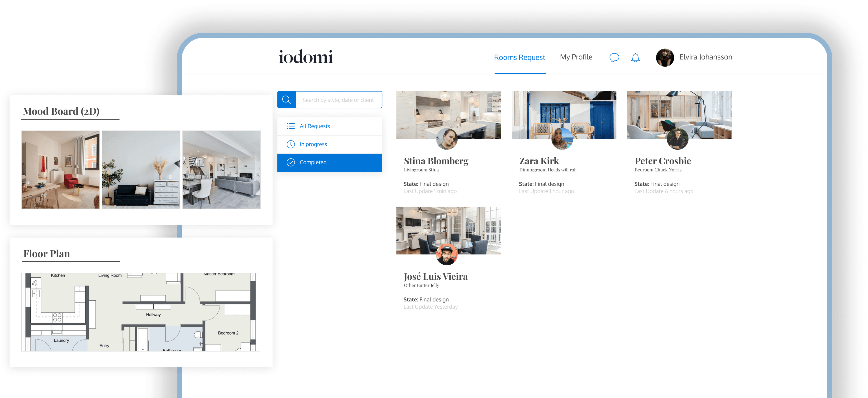
Task: Select the In progress filter
Action: pos(329,144)
